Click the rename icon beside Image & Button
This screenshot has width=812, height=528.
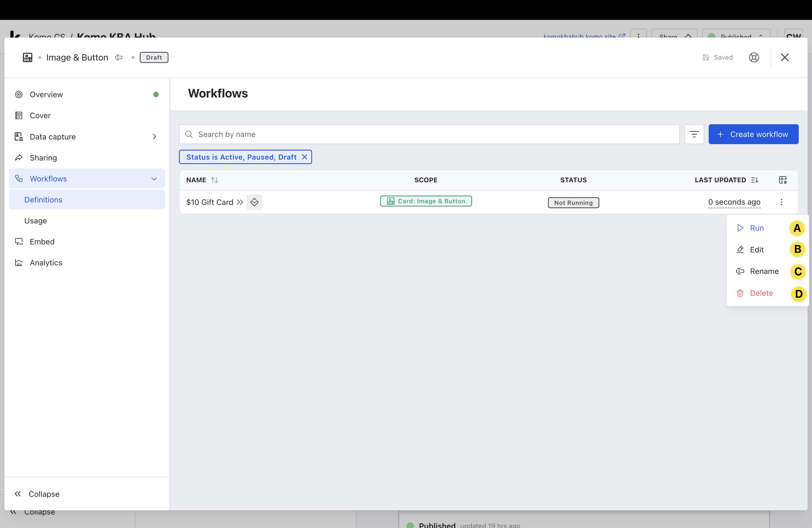(x=119, y=57)
